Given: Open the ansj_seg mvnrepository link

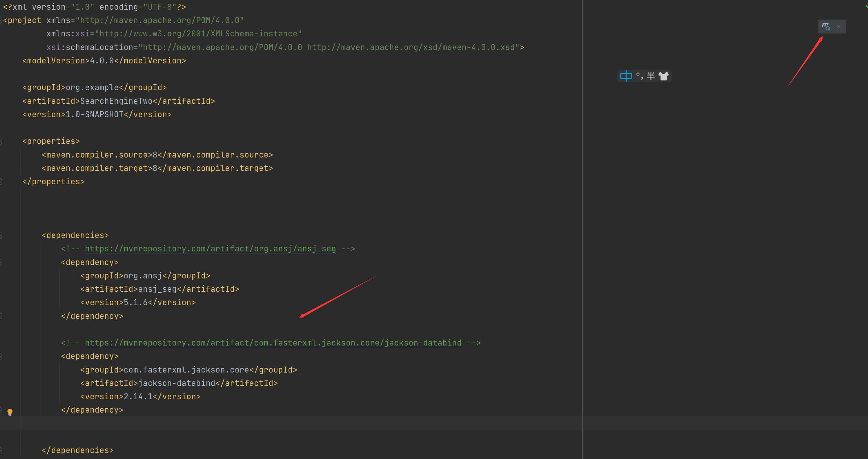Looking at the screenshot, I should click(210, 249).
